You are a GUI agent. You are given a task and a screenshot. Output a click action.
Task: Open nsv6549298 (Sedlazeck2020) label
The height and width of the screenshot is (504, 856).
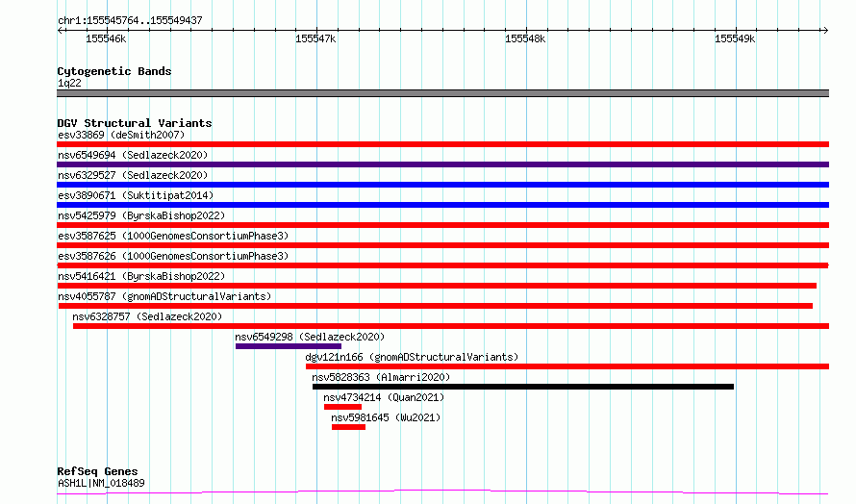click(310, 337)
